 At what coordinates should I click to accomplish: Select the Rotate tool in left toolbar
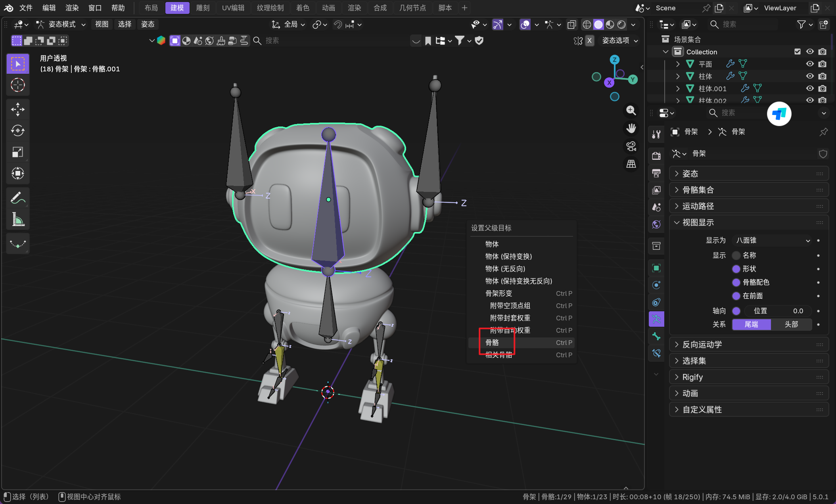pyautogui.click(x=17, y=130)
